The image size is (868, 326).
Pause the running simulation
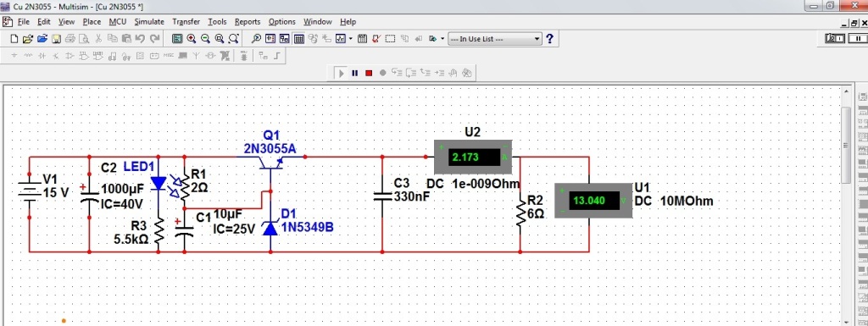tap(355, 73)
